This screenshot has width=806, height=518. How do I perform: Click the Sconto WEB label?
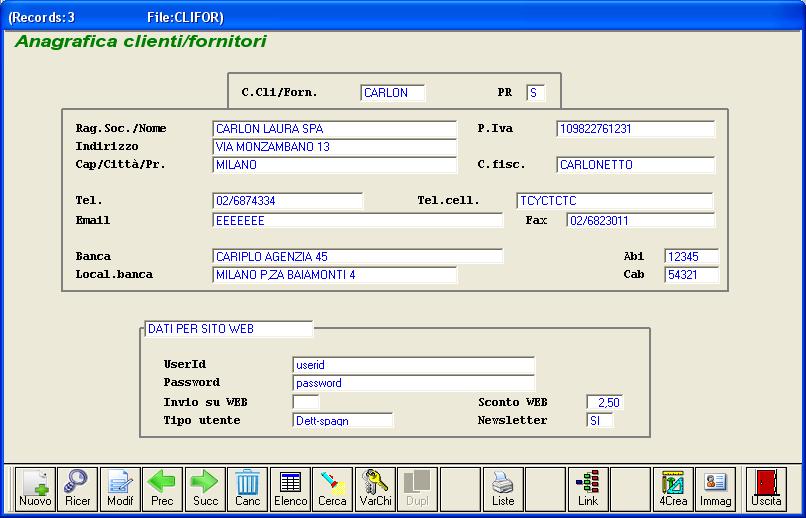512,402
